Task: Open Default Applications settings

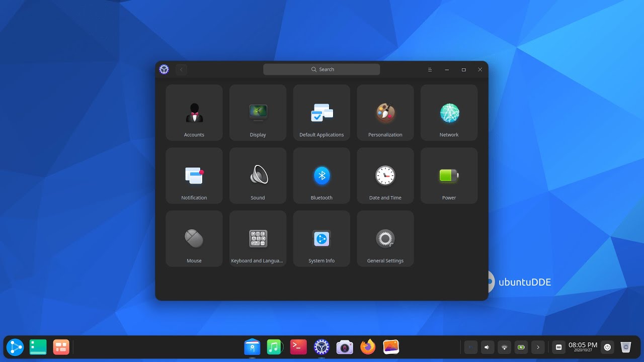Action: pos(321,113)
